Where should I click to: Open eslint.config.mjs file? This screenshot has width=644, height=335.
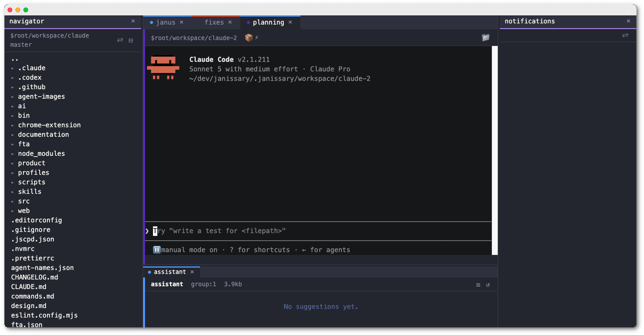pos(44,316)
